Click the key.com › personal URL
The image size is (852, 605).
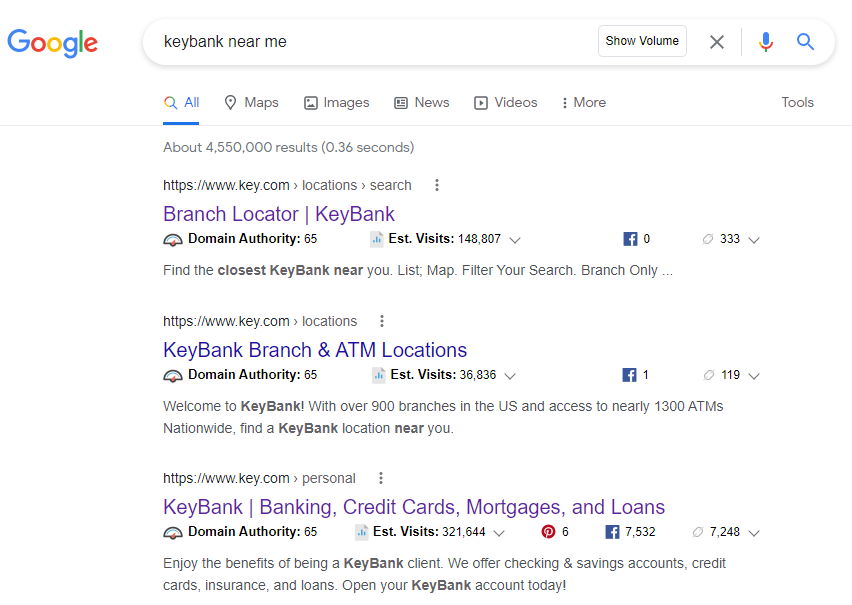[259, 478]
